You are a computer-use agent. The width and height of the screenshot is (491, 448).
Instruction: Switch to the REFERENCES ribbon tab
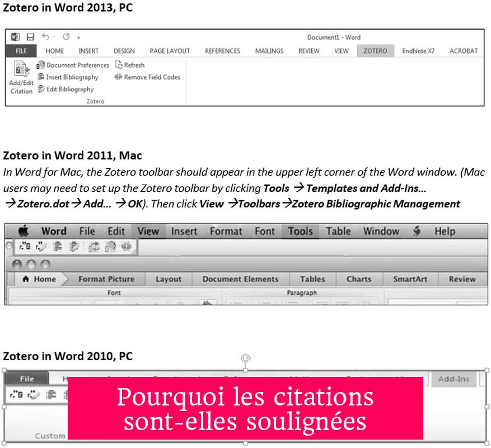pos(222,51)
